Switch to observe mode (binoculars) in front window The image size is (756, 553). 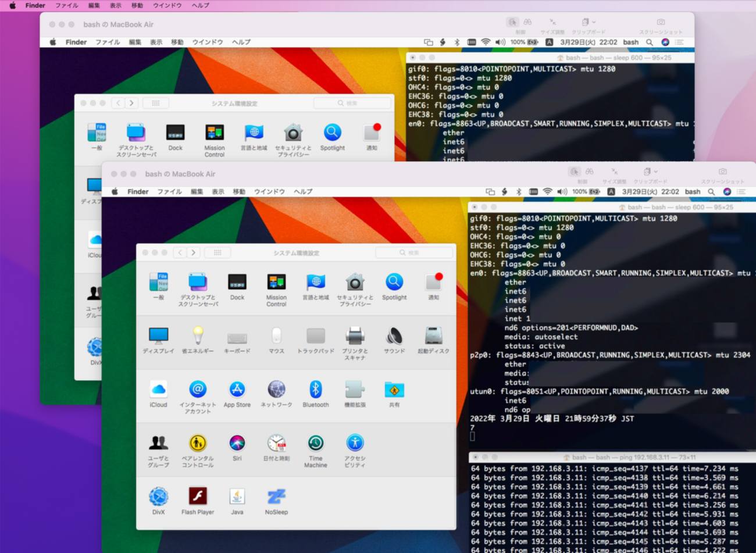pos(590,172)
